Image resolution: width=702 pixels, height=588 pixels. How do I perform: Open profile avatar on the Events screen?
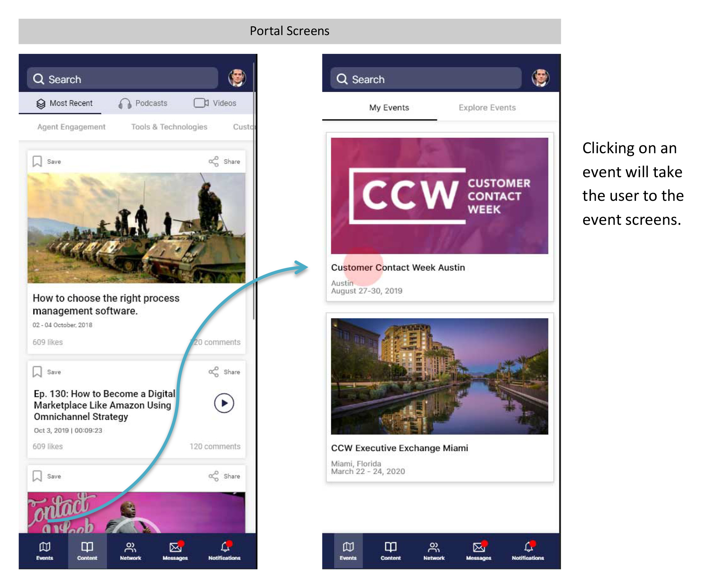coord(540,78)
